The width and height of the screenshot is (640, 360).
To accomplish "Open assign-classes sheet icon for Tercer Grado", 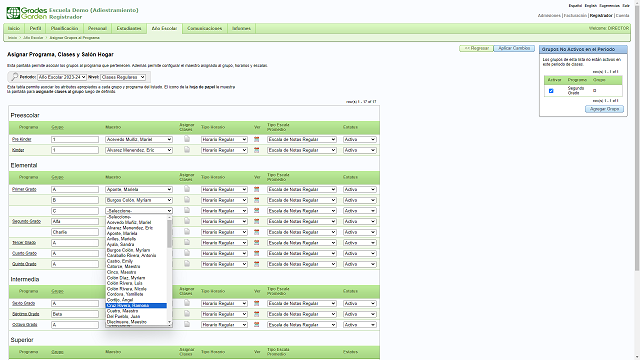I will click(x=187, y=242).
